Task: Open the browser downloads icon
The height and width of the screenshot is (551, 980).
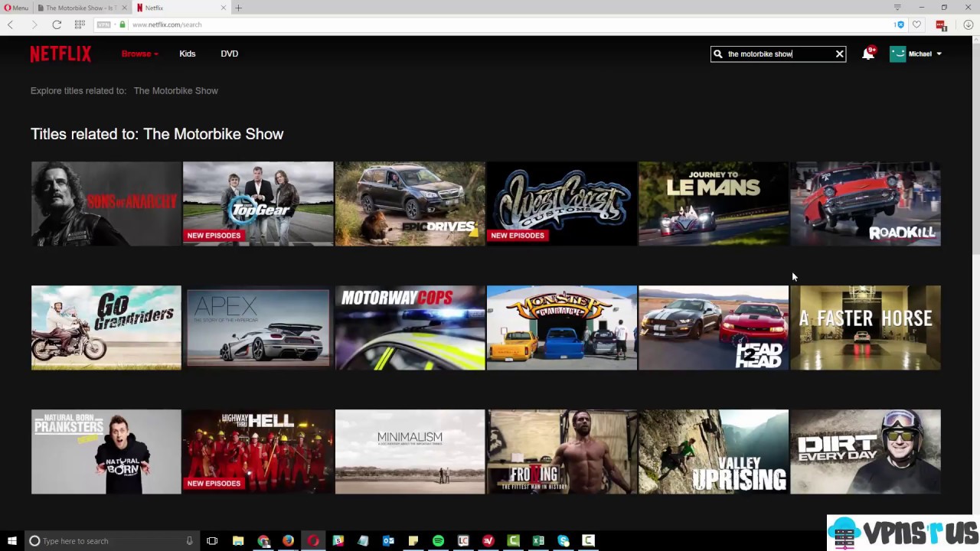Action: tap(968, 24)
